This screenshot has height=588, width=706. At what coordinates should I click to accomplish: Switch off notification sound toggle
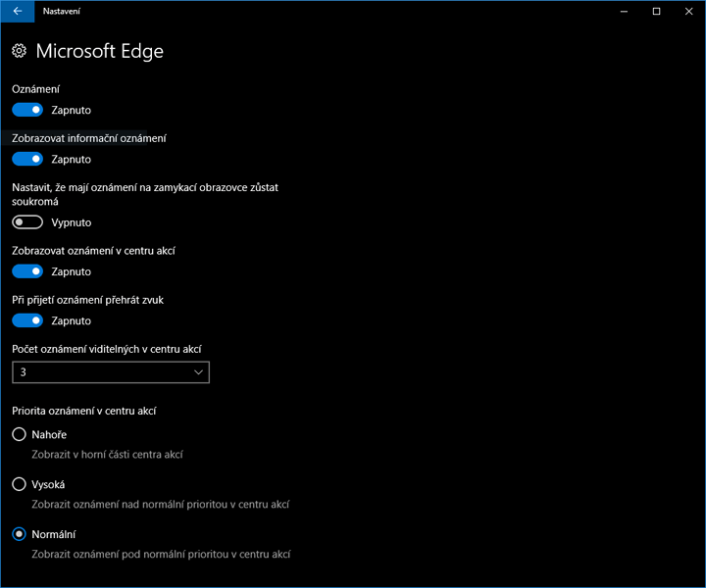(x=27, y=320)
